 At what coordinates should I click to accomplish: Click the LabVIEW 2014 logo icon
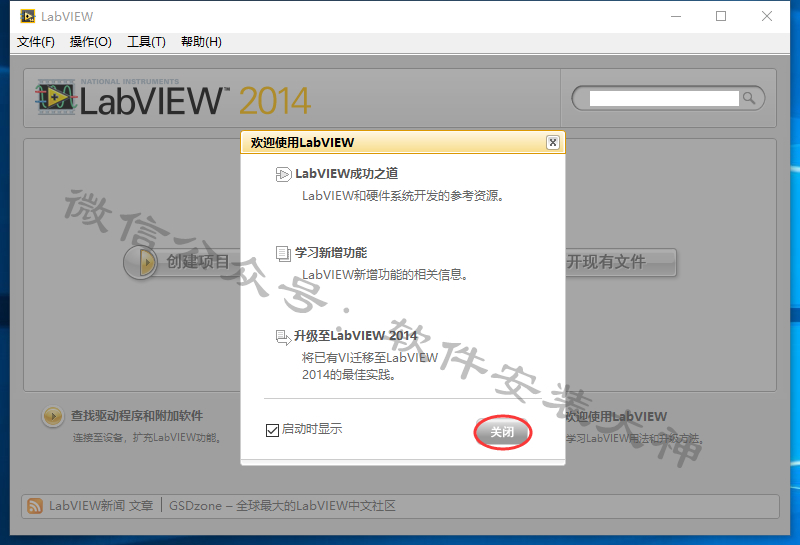point(55,97)
